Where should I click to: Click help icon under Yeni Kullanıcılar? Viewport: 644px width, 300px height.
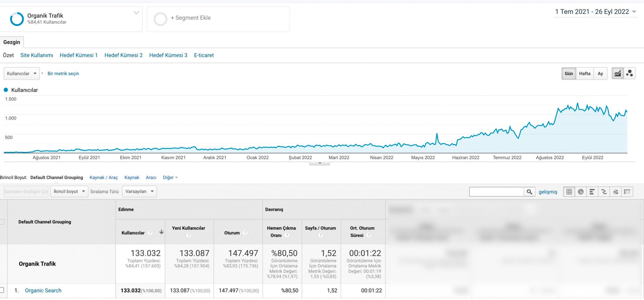(188, 235)
